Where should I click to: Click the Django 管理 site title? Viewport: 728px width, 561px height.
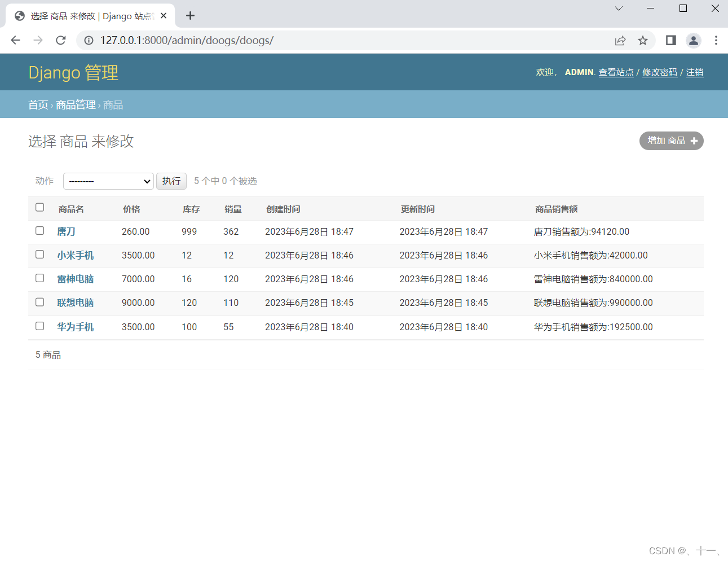pos(73,72)
